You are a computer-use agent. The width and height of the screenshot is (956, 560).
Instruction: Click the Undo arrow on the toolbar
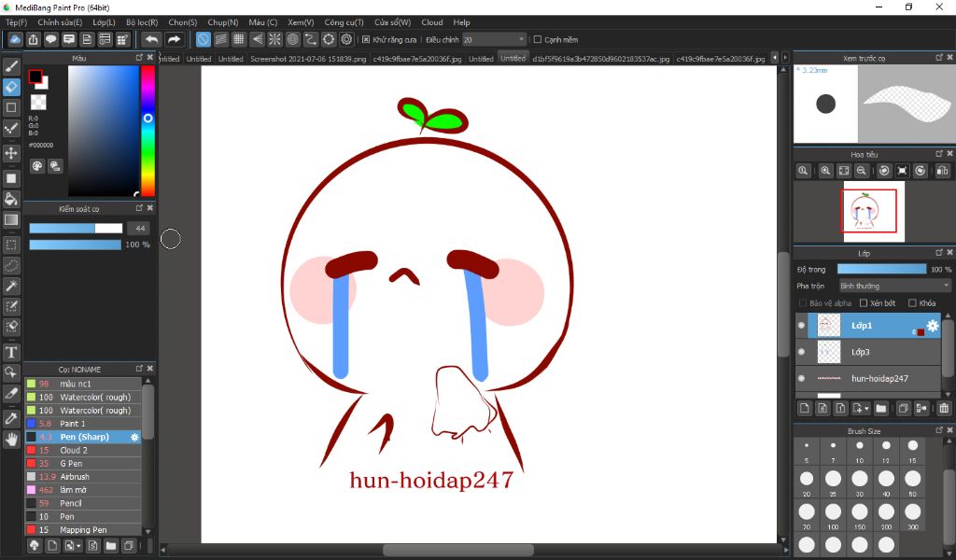[150, 39]
